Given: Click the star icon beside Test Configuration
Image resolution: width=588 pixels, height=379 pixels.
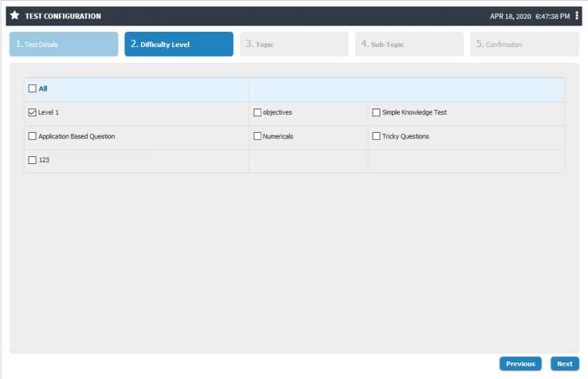Looking at the screenshot, I should (15, 15).
